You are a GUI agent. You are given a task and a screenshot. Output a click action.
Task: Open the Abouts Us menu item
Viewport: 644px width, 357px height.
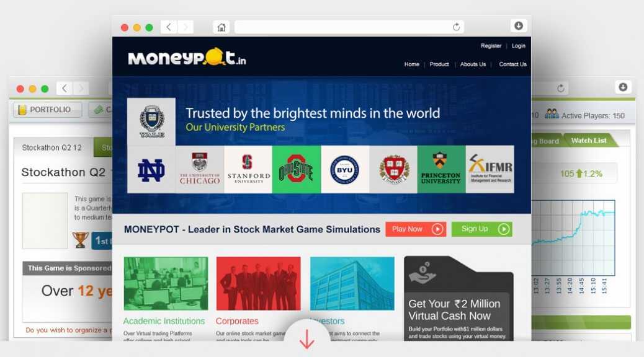473,64
